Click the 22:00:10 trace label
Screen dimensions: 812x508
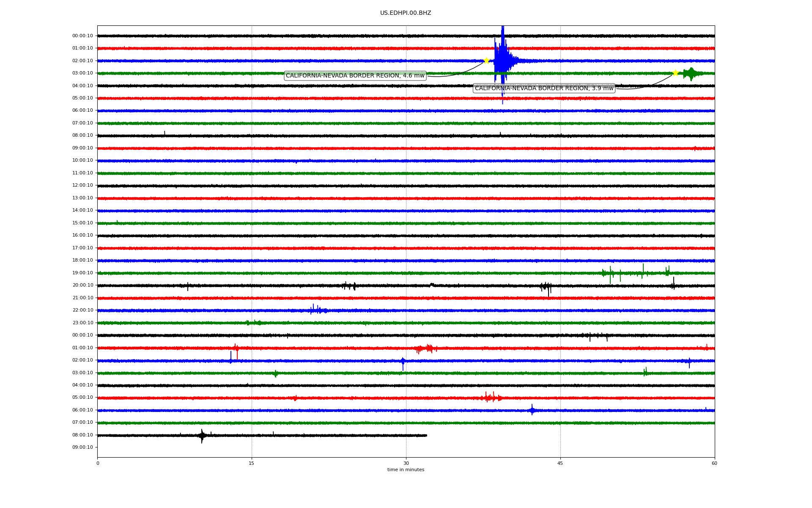tap(82, 310)
